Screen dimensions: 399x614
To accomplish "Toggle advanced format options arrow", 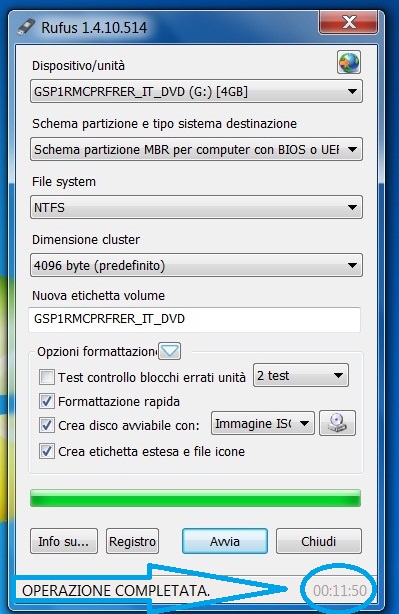I will point(170,350).
